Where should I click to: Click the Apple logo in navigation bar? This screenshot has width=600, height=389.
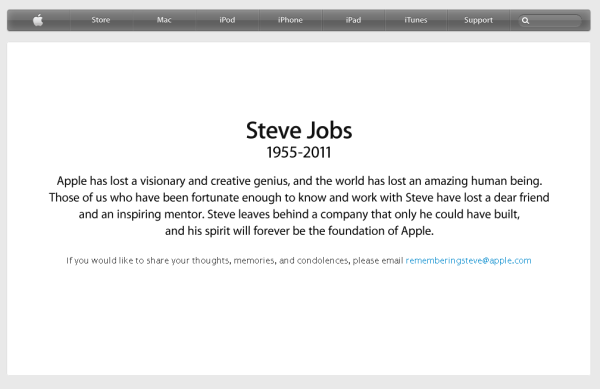(38, 20)
